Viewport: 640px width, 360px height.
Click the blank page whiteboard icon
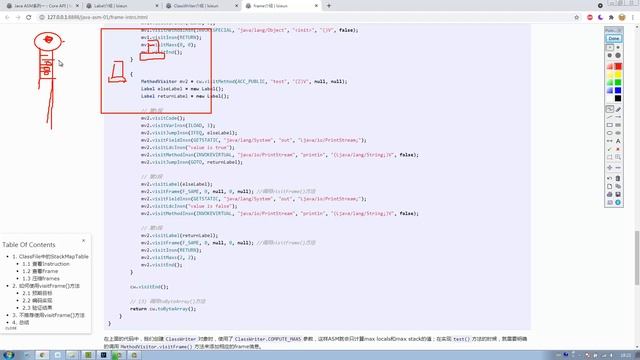[x=609, y=187]
